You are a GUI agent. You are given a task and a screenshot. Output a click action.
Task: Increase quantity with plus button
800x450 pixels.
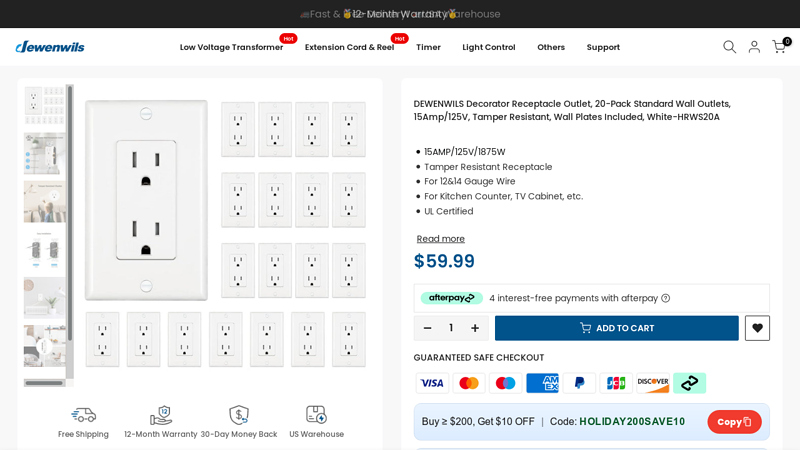[x=474, y=328]
